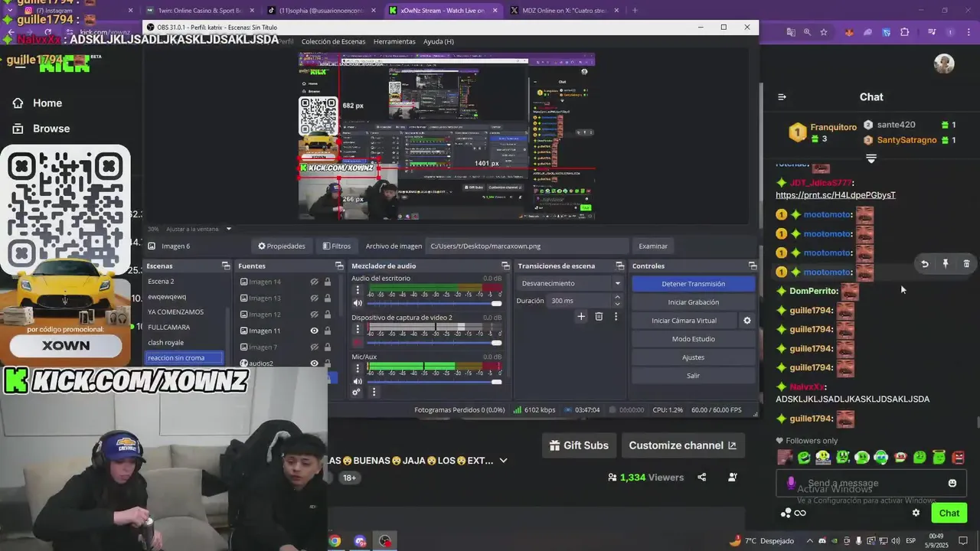The width and height of the screenshot is (980, 551).
Task: Pop out the Fuentes dock
Action: [339, 266]
